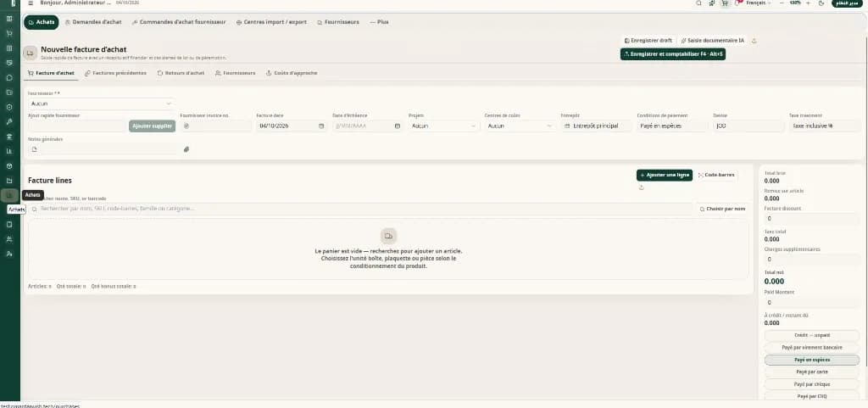Open the Projet dropdown

(x=444, y=126)
